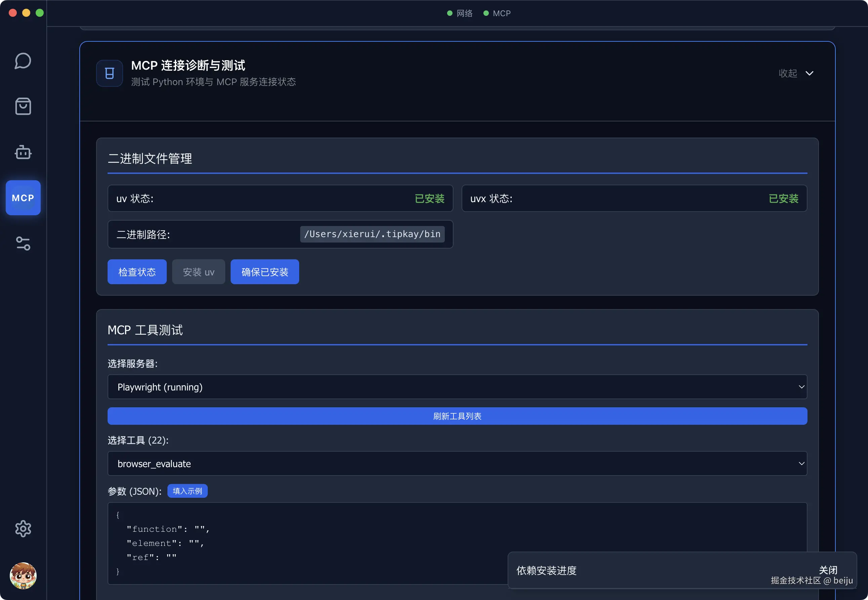The width and height of the screenshot is (868, 600).
Task: Collapse the MCP 连接诊断与测试 panel
Action: 796,73
